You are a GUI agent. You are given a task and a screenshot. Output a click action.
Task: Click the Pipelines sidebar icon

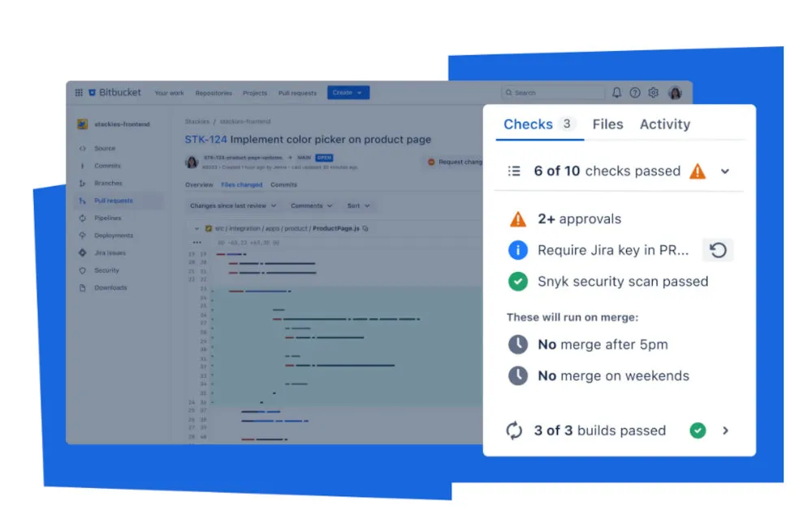pyautogui.click(x=82, y=218)
